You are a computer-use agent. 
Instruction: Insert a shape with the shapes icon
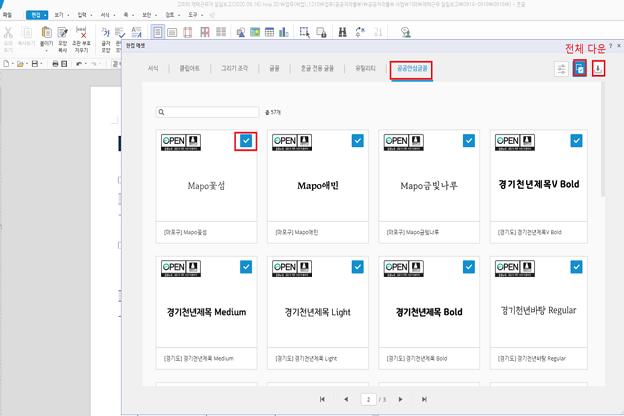click(x=241, y=33)
